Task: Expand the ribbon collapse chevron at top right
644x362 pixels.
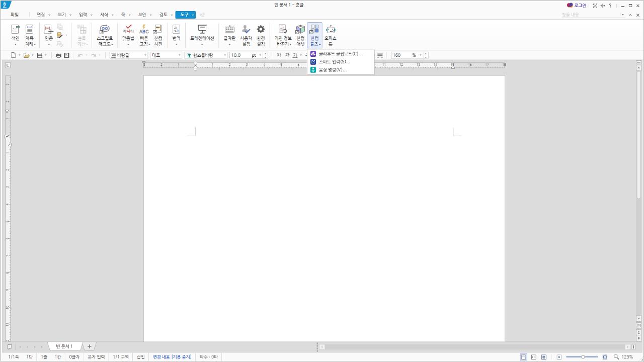Action: [x=630, y=15]
